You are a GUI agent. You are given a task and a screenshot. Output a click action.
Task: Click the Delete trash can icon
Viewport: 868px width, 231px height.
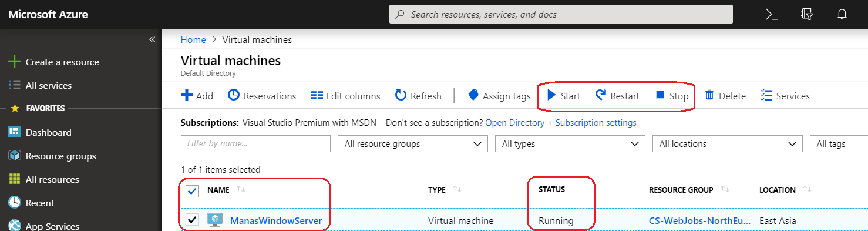pyautogui.click(x=709, y=95)
